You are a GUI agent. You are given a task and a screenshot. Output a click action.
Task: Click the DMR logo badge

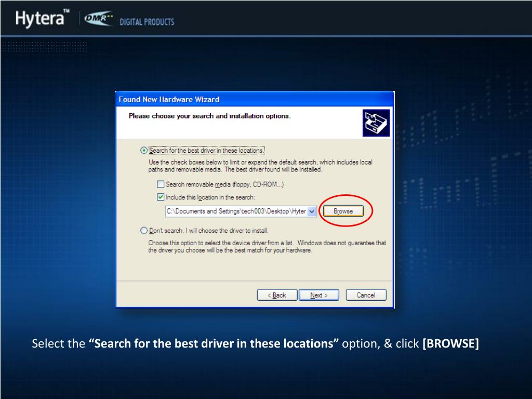[x=98, y=19]
